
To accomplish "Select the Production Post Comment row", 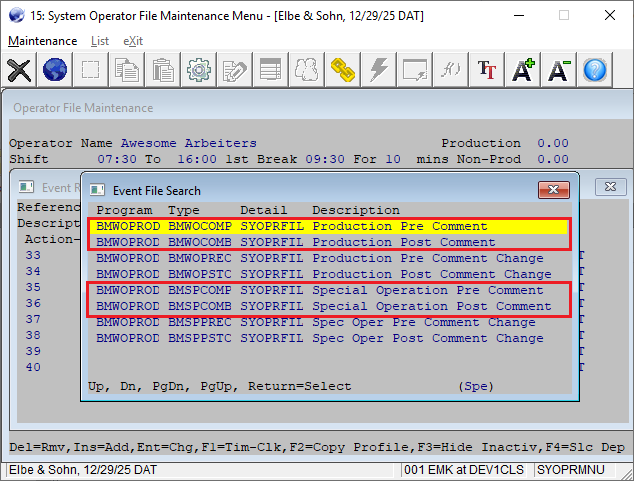I will point(330,242).
